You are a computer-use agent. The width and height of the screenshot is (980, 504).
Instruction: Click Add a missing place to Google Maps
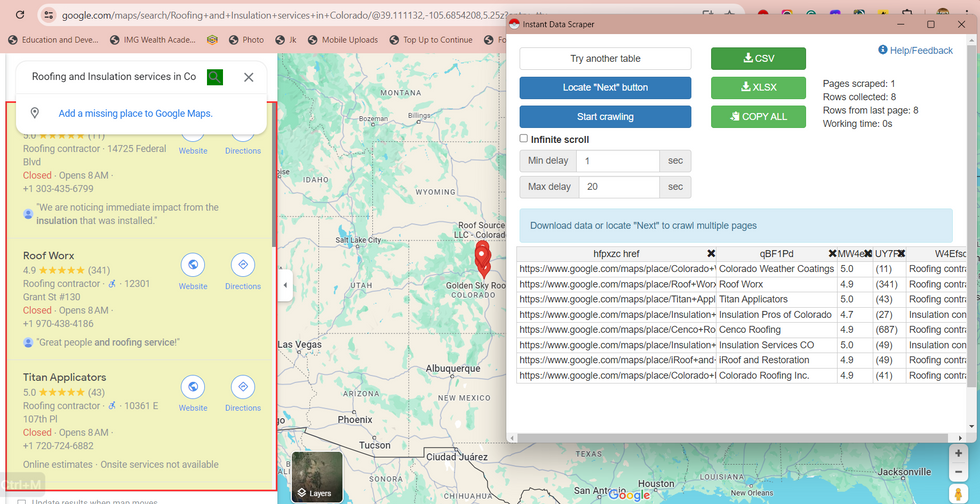pyautogui.click(x=136, y=113)
